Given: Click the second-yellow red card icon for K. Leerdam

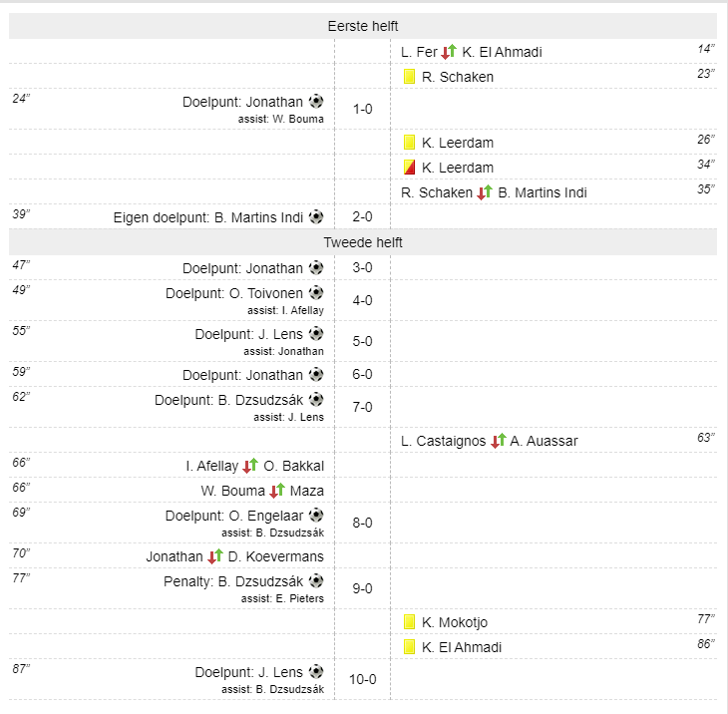Looking at the screenshot, I should click(x=409, y=168).
